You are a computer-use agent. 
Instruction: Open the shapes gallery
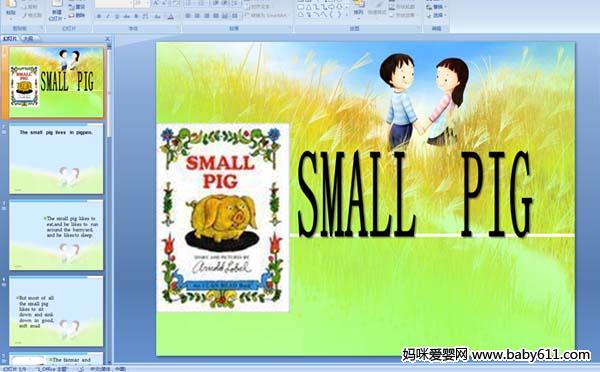[x=322, y=9]
